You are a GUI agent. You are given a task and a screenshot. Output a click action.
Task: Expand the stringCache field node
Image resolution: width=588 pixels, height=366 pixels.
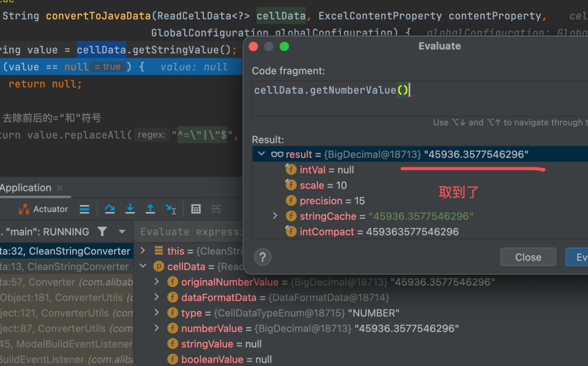coord(275,216)
